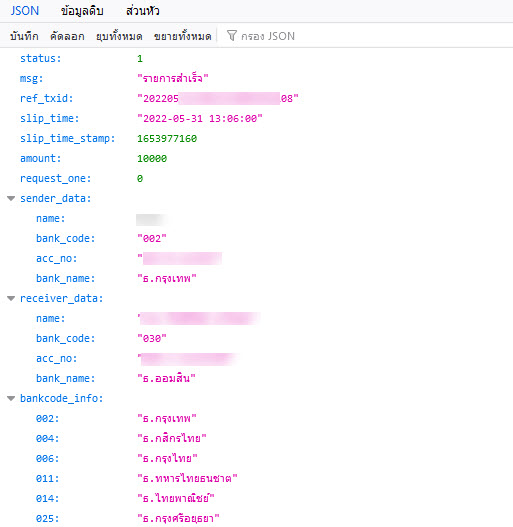Click receiver bank_name value "ธ.ออมสิน"
Image resolution: width=513 pixels, height=527 pixels.
point(166,378)
